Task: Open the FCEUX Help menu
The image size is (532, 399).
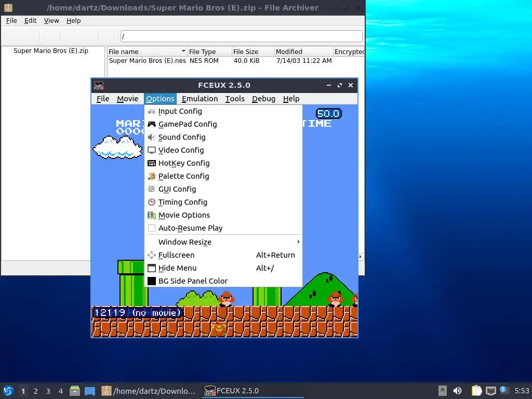Action: tap(291, 99)
